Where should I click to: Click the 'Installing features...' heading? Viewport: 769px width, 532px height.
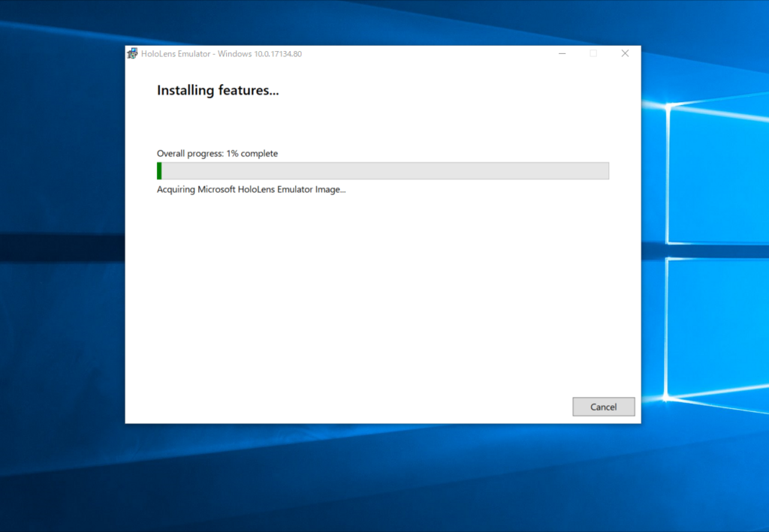pos(218,90)
